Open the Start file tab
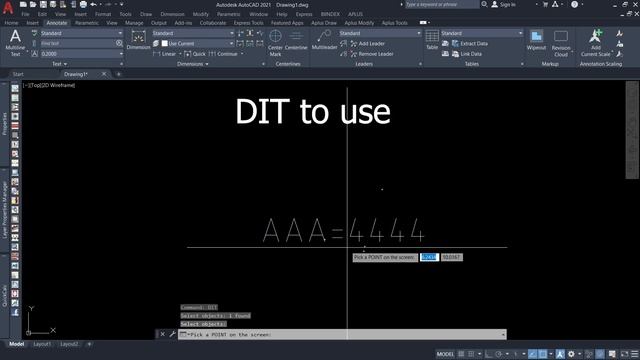The height and width of the screenshot is (360, 640). (x=18, y=74)
